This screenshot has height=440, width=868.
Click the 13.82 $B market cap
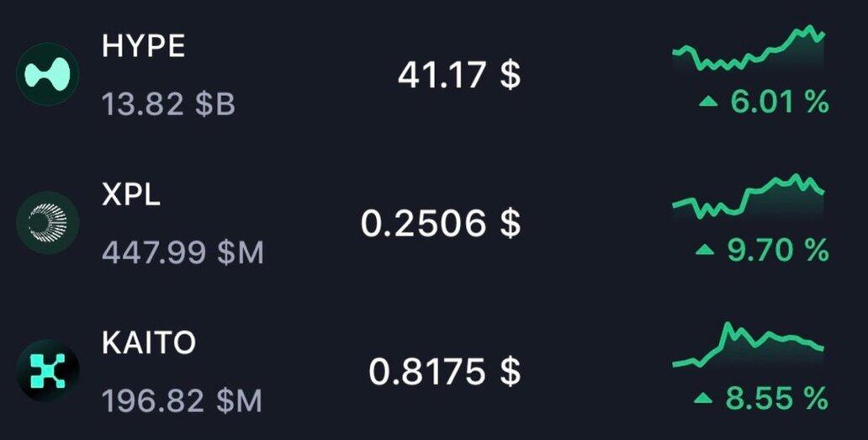[x=168, y=104]
